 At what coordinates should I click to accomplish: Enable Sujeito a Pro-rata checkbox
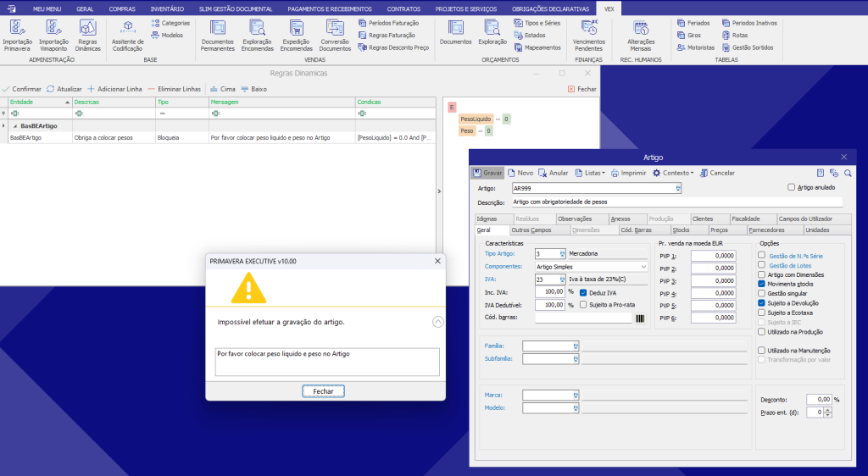(583, 305)
